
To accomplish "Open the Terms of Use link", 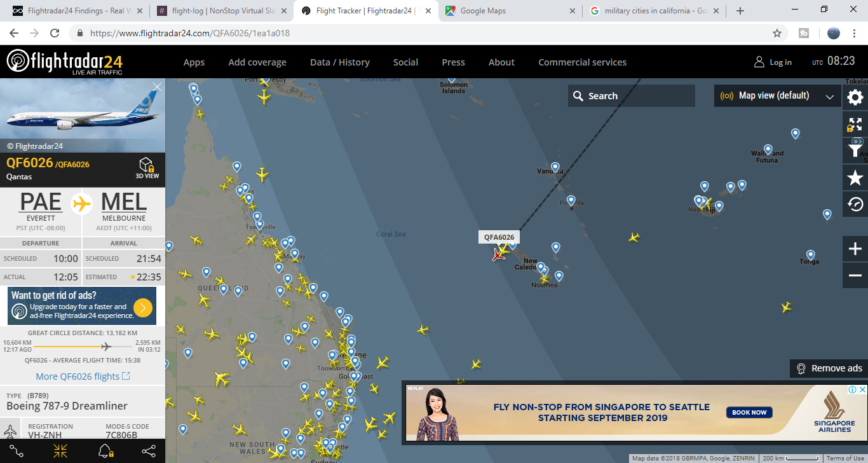I will tap(844, 459).
